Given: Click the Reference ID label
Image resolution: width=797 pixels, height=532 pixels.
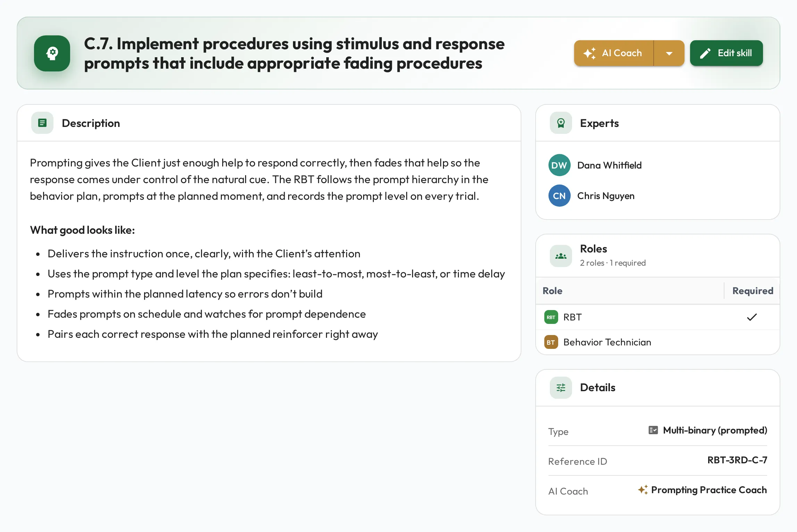Looking at the screenshot, I should pyautogui.click(x=578, y=461).
